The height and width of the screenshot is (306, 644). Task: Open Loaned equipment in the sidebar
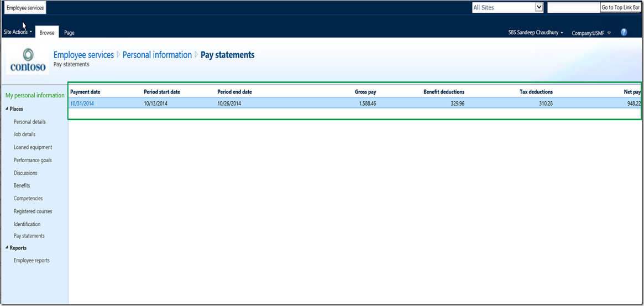[x=33, y=147]
